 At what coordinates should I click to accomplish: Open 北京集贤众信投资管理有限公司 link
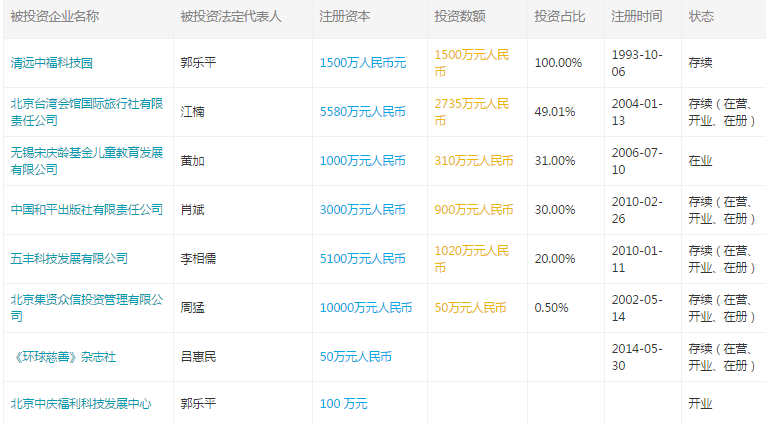[x=86, y=308]
